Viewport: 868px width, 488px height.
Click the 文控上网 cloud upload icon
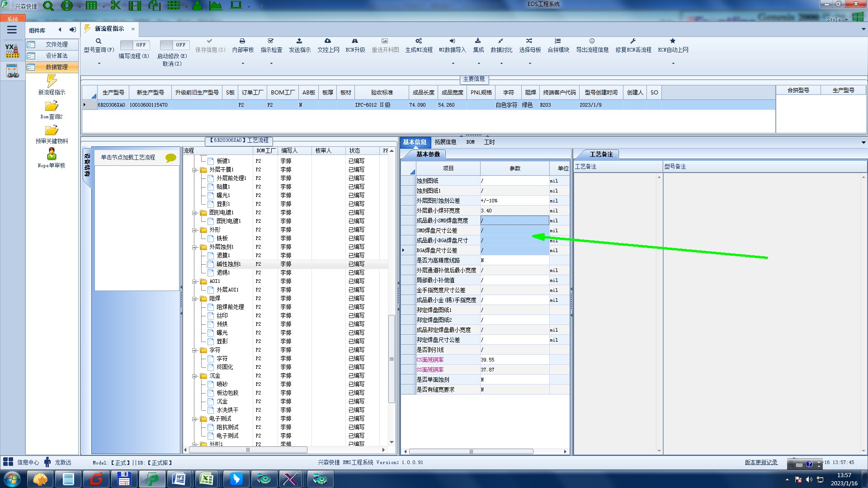328,41
